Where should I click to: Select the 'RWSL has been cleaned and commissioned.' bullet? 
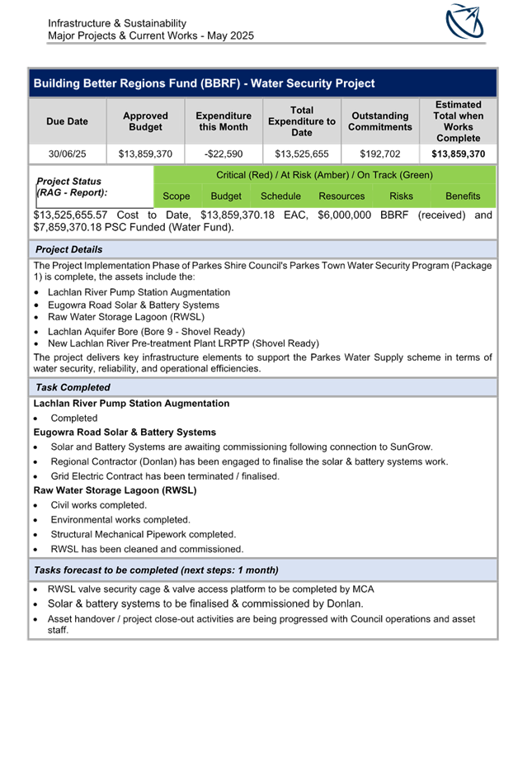pyautogui.click(x=147, y=549)
